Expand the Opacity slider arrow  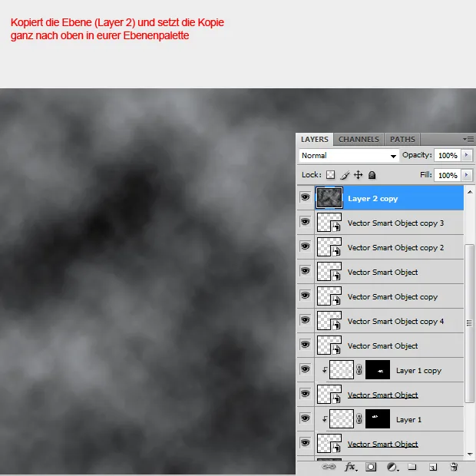(x=467, y=155)
